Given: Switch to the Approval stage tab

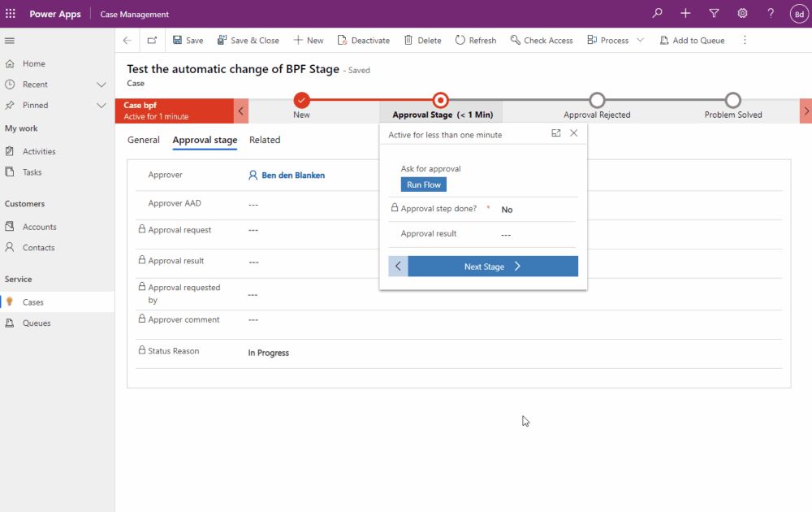Looking at the screenshot, I should 205,140.
